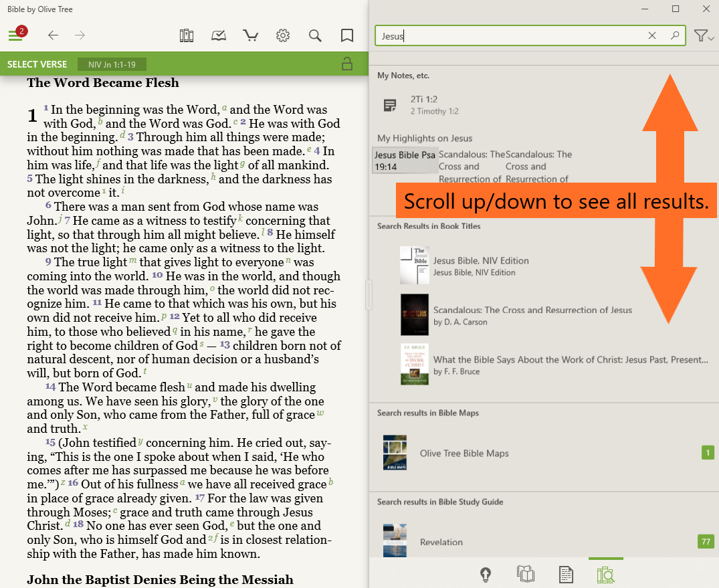Click the heading The Word Became Flesh
The width and height of the screenshot is (719, 588).
[x=103, y=83]
